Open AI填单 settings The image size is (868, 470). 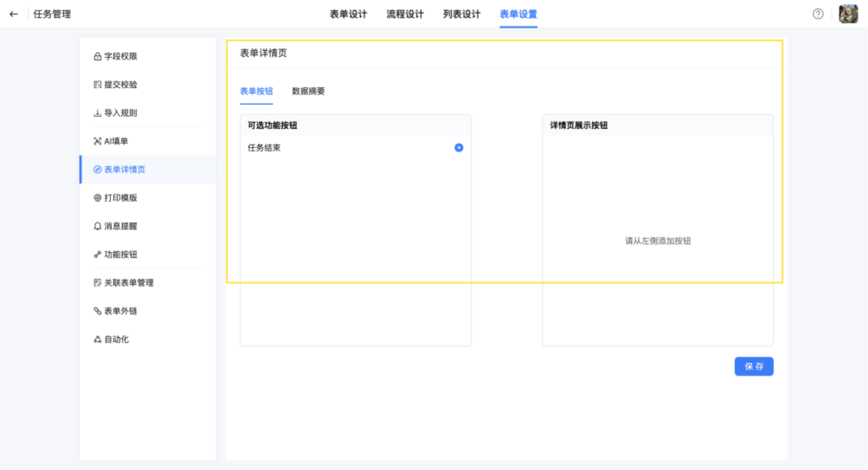116,141
